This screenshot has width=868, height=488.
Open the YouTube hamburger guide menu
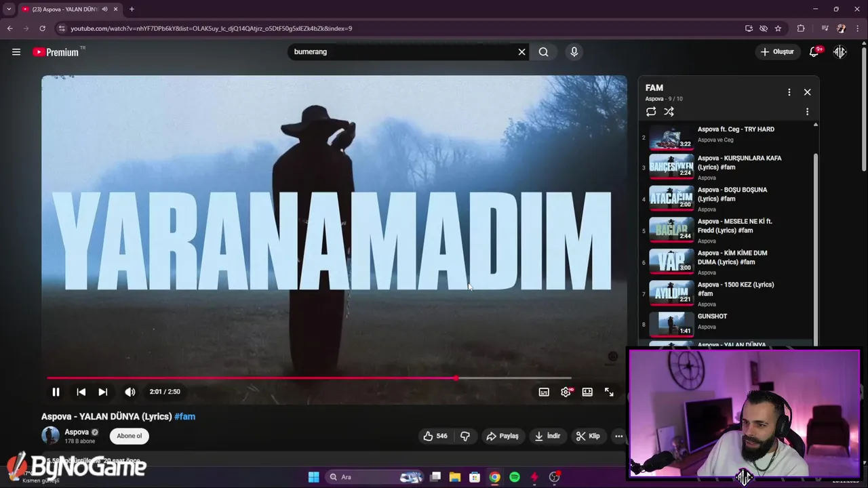point(16,52)
